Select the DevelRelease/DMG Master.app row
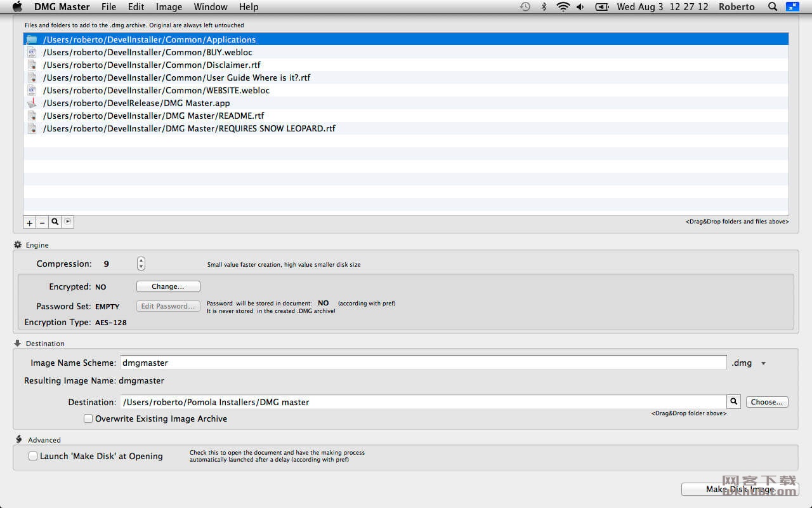This screenshot has width=812, height=508. pos(406,103)
